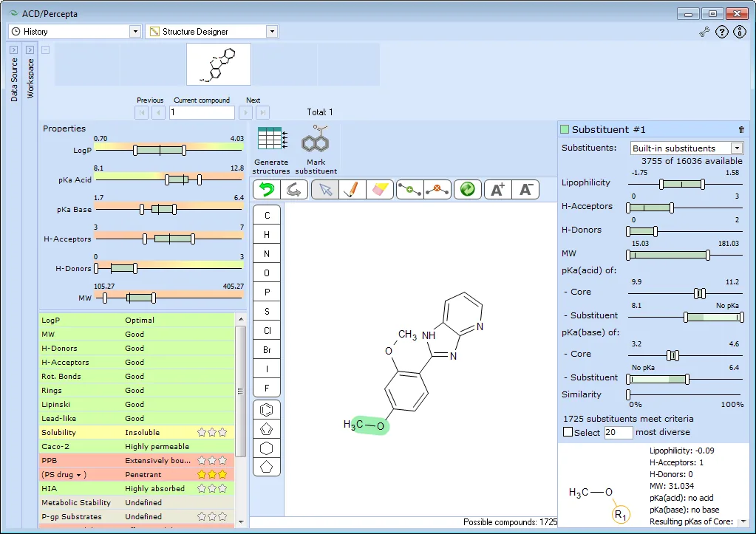Collapse the compound thumbnail strip toggle

point(45,49)
